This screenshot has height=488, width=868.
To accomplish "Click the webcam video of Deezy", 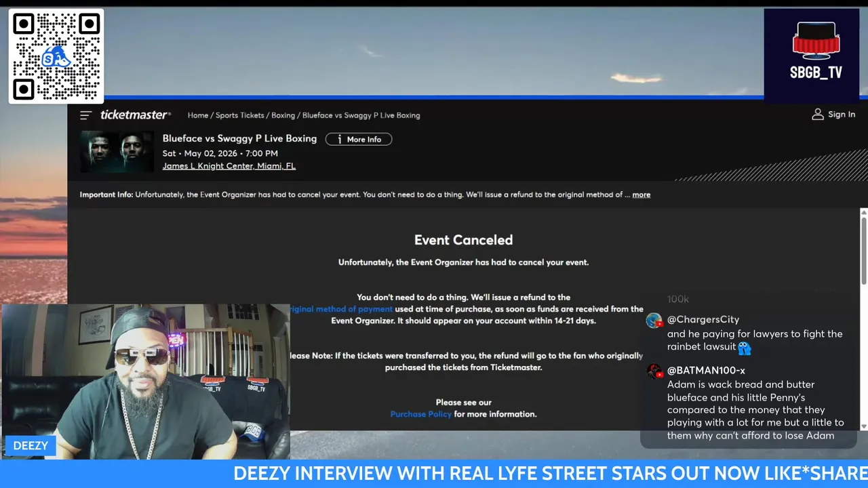I will 145,382.
